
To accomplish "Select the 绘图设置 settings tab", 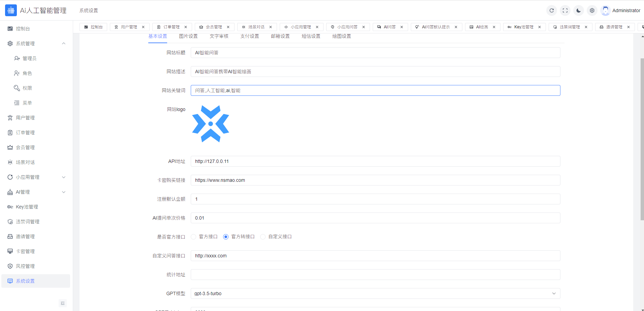I will click(342, 36).
